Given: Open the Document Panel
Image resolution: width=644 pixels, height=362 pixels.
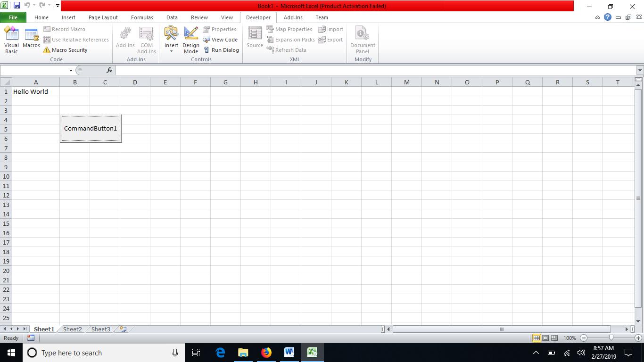Looking at the screenshot, I should [363, 40].
